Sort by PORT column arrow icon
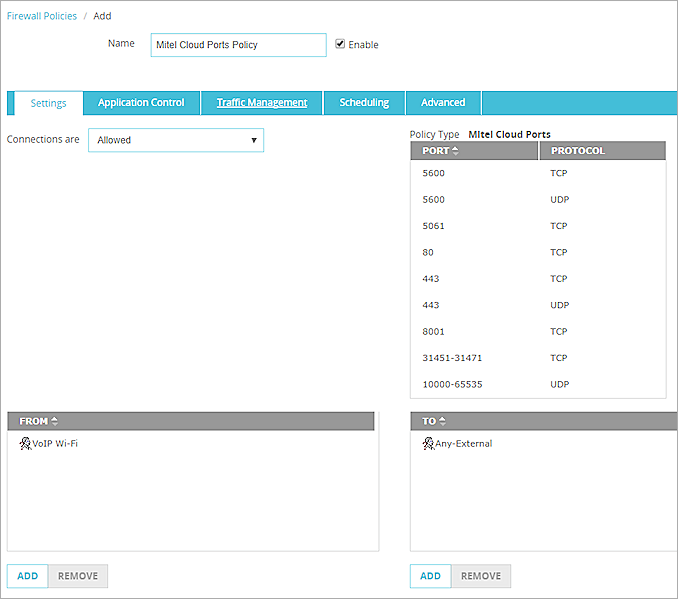Image resolution: width=678 pixels, height=599 pixels. click(x=456, y=151)
